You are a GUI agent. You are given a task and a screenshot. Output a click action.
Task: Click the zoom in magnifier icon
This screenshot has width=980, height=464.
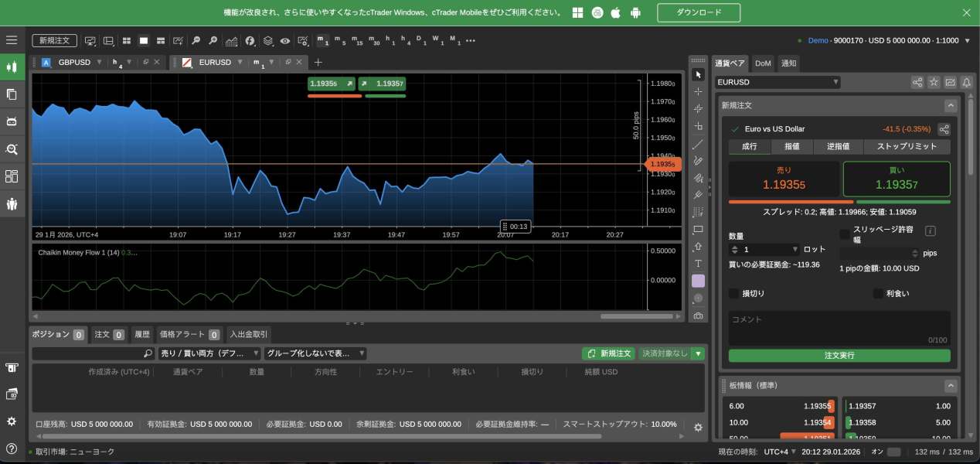click(x=213, y=41)
